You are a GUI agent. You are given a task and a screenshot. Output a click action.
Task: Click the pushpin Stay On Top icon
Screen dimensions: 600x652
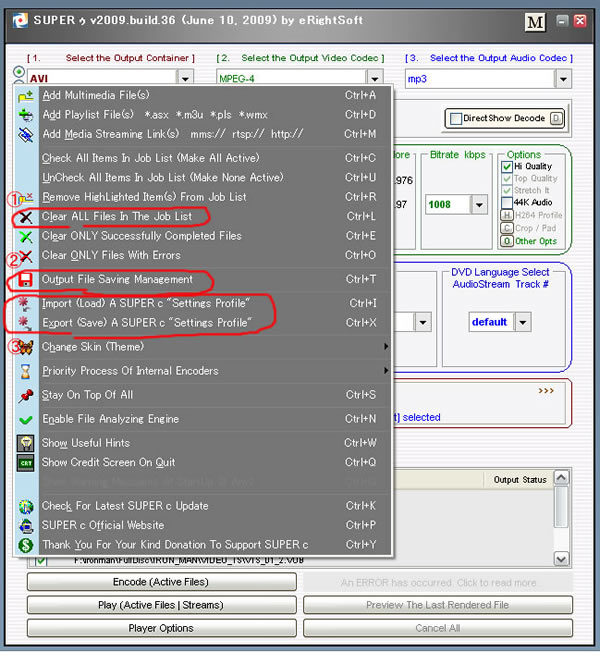tap(26, 395)
